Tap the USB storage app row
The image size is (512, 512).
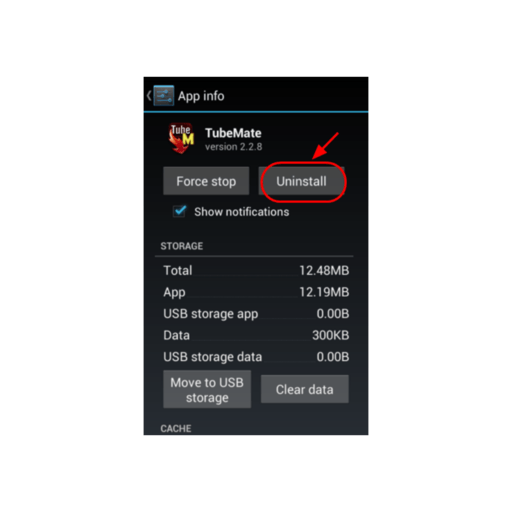256,314
